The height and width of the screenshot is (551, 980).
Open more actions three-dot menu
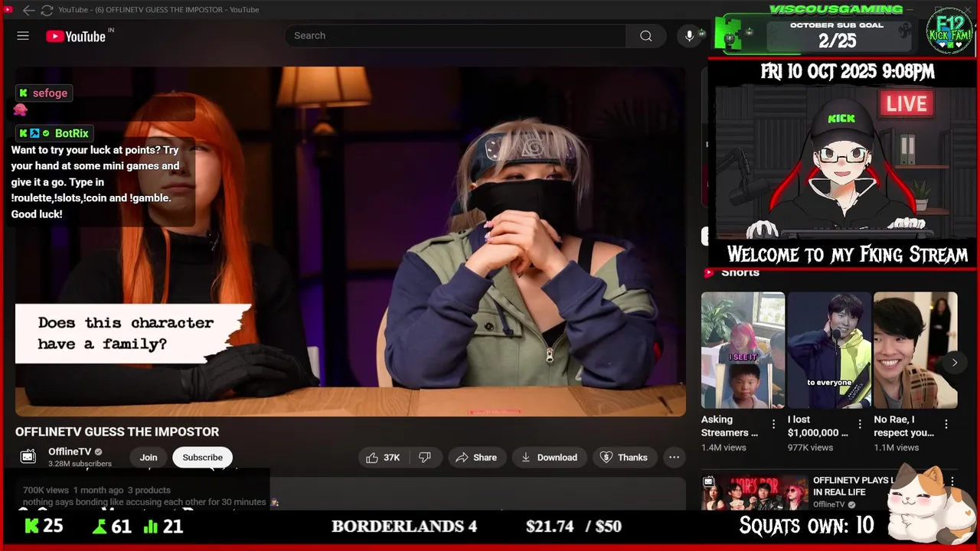click(x=674, y=458)
